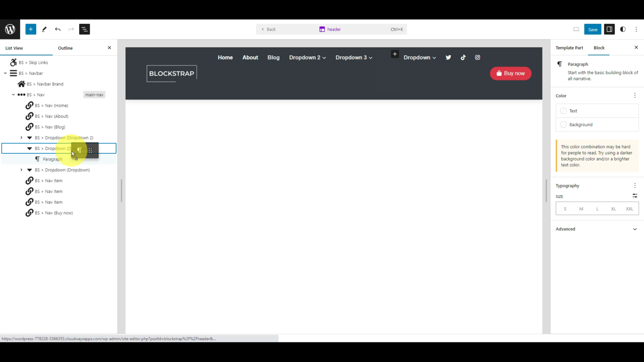Expand the Advanced section
This screenshot has width=644, height=362.
click(597, 229)
